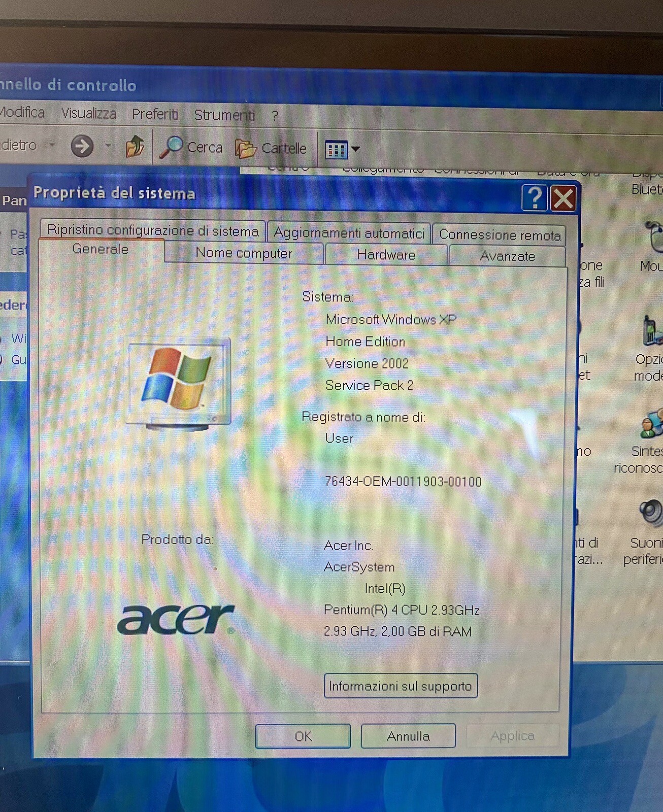Close the Proprietà del sistema dialog

(x=563, y=198)
